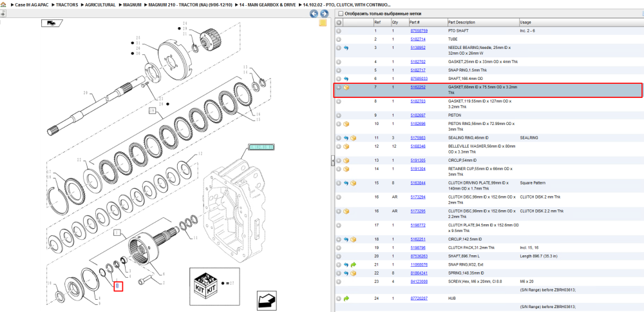Click the 'CLUTCH DISK 2.2 mm Thk' usage text
This screenshot has width=644, height=312.
[542, 211]
